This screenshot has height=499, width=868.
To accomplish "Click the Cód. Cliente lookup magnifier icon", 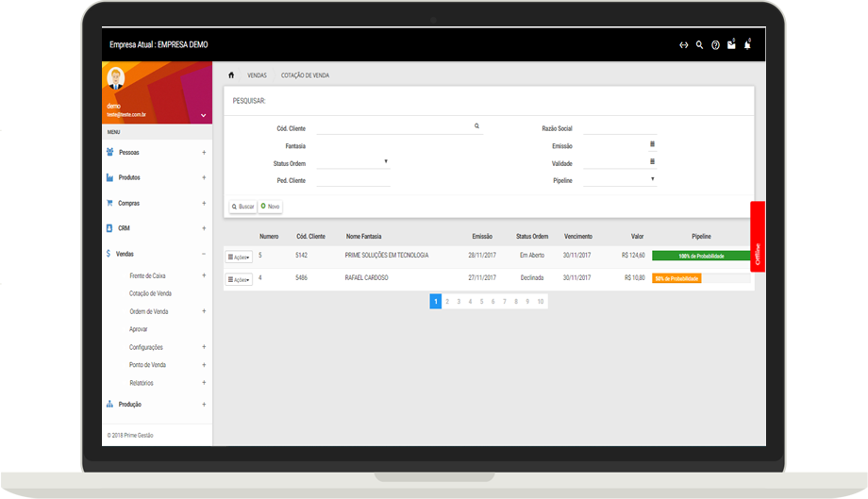I will (476, 125).
